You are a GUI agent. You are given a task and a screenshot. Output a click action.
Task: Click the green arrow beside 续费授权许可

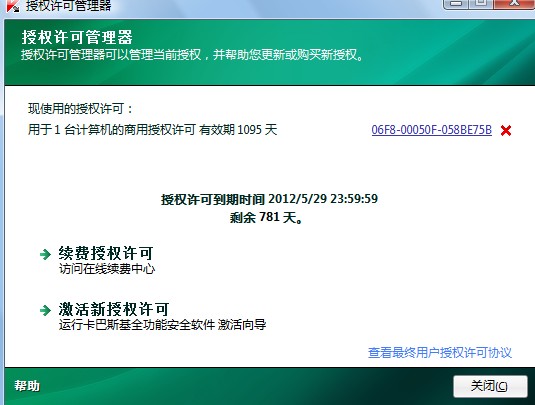(45, 254)
